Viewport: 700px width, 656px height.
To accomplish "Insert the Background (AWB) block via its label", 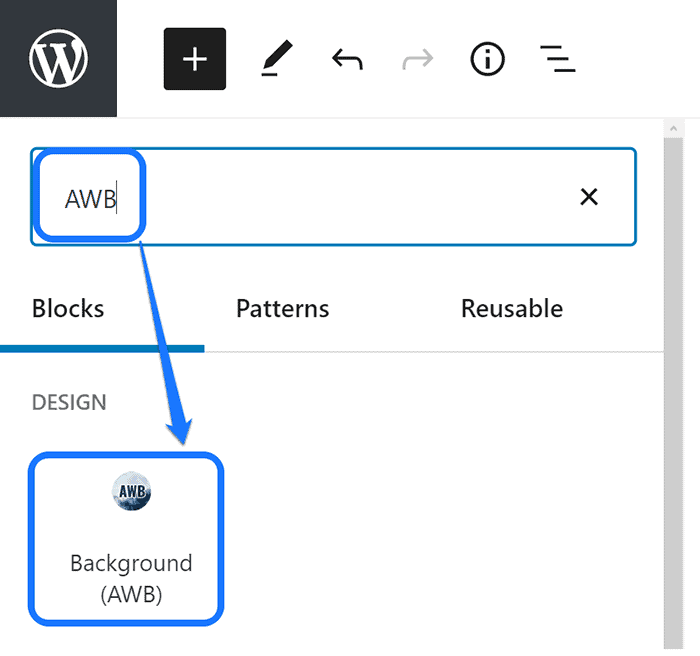I will click(x=130, y=578).
